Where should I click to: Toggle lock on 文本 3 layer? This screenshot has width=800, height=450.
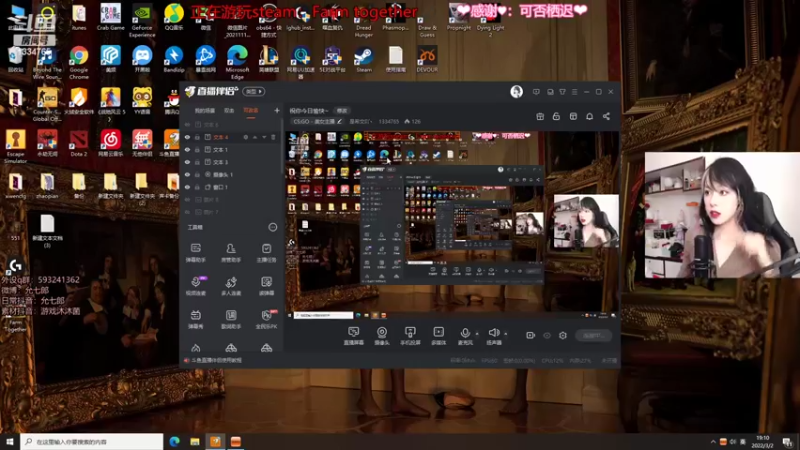pyautogui.click(x=197, y=162)
